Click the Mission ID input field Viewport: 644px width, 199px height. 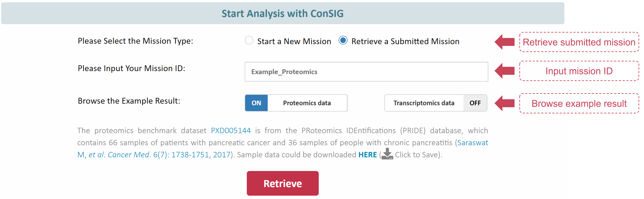[366, 72]
